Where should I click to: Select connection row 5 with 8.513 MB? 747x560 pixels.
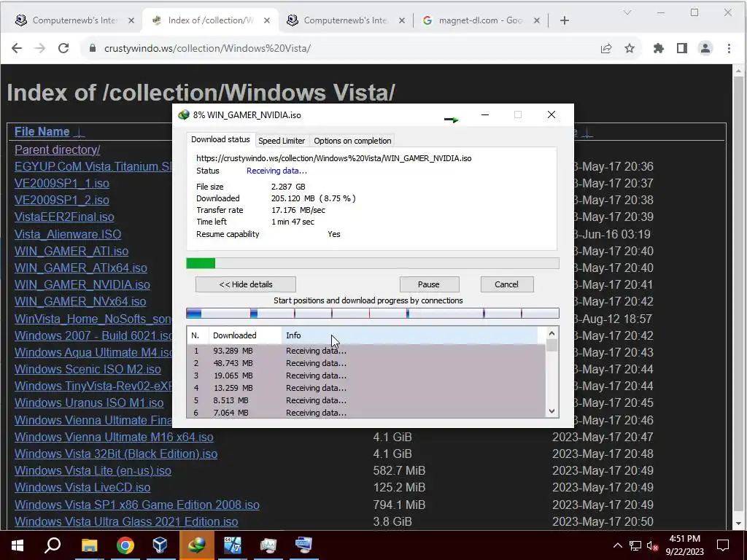(x=366, y=400)
